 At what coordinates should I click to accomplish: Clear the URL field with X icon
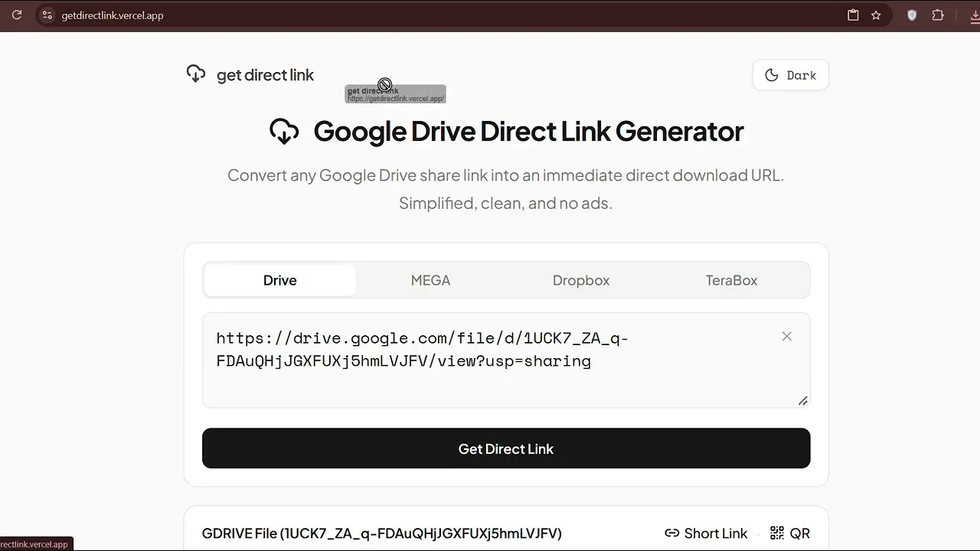pyautogui.click(x=786, y=337)
